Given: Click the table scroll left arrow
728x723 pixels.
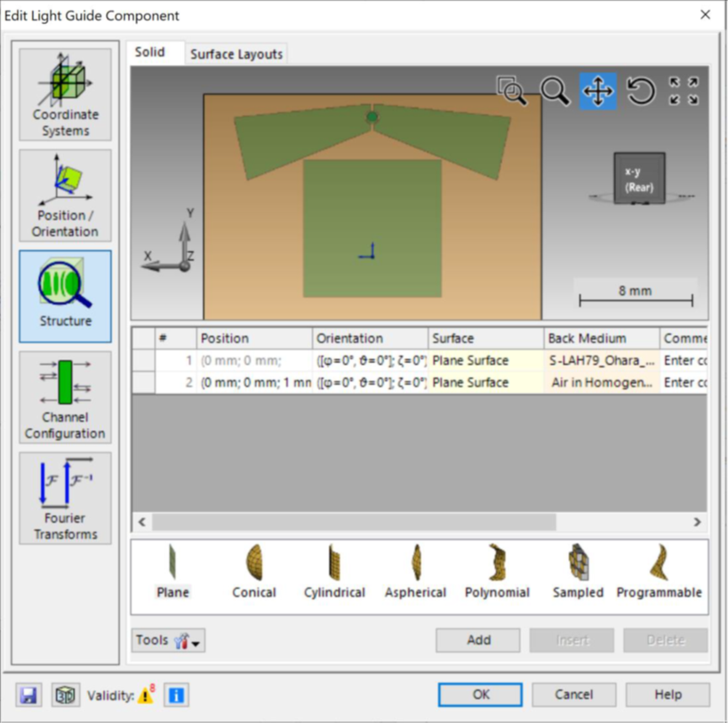Looking at the screenshot, I should 142,522.
